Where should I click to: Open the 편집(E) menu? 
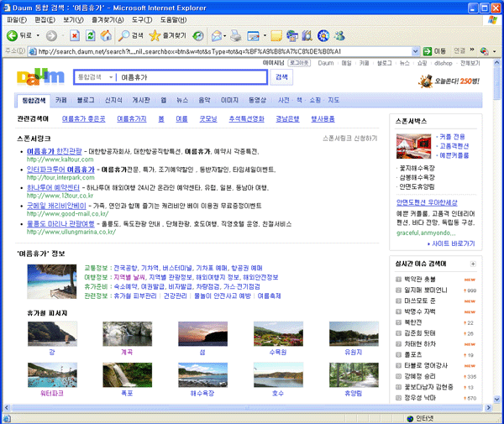(45, 20)
